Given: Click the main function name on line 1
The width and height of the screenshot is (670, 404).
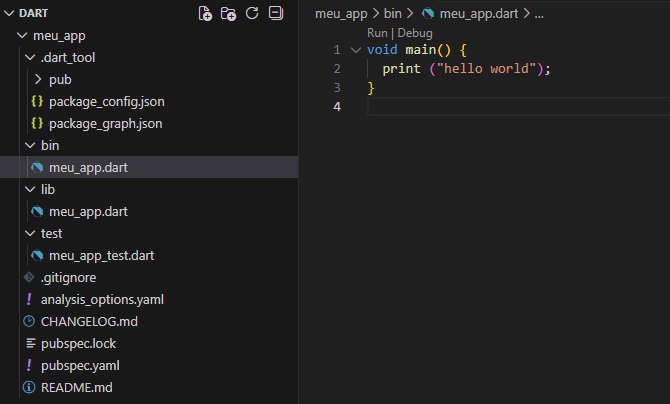Looking at the screenshot, I should click(x=420, y=50).
